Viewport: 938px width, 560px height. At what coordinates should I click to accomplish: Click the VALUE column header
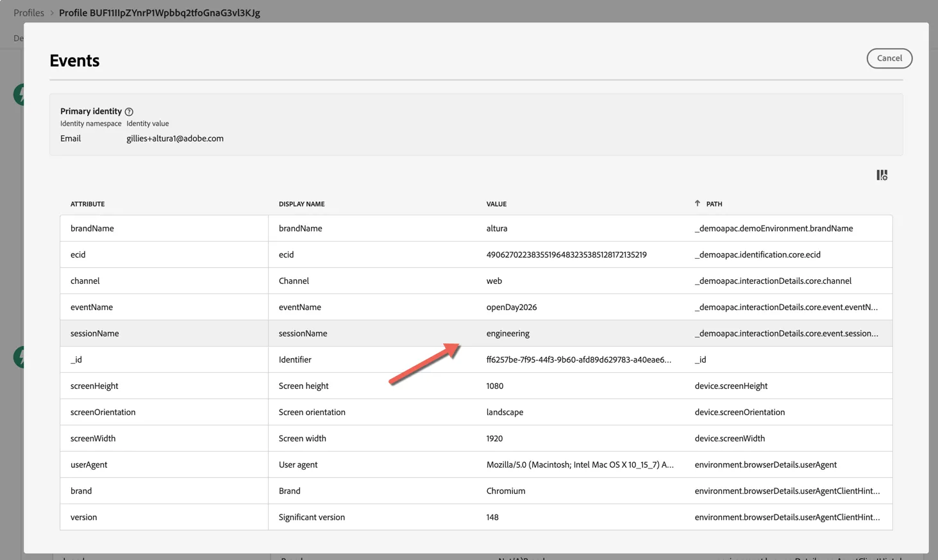click(x=496, y=204)
